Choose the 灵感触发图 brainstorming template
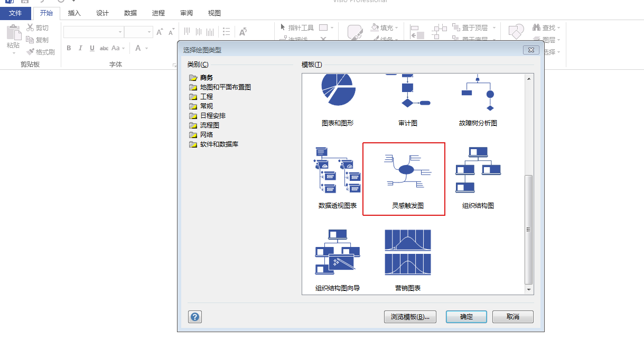 407,179
